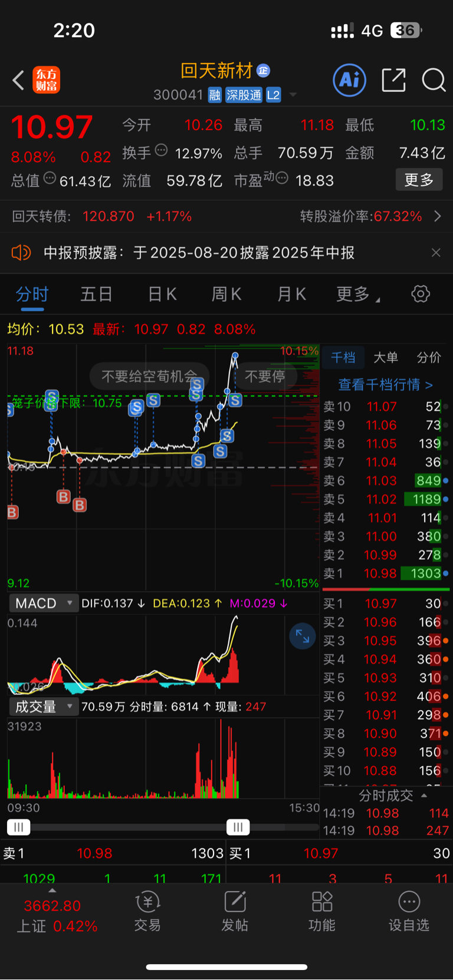Expand the index ticker up arrow
This screenshot has height=980, width=453.
click(x=52, y=891)
